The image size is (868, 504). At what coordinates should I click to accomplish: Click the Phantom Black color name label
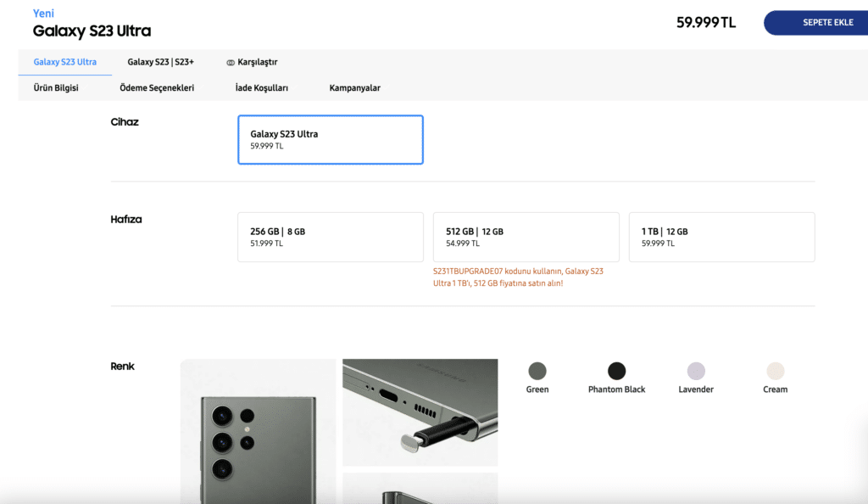tap(617, 389)
